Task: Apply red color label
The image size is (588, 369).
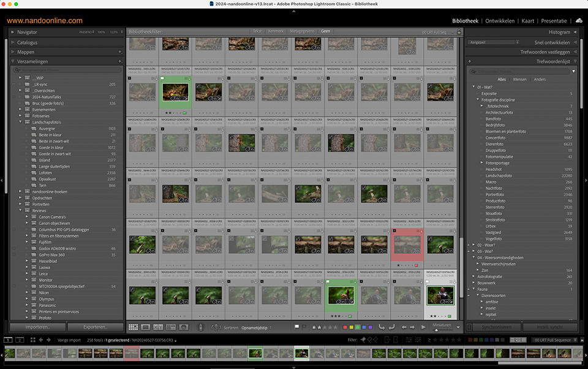Action: [345, 327]
